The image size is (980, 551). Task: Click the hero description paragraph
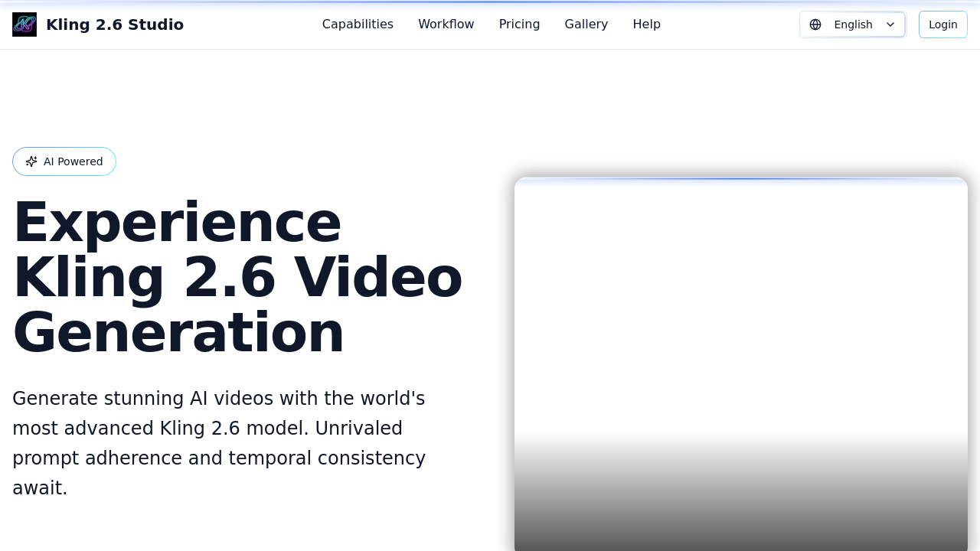219,443
